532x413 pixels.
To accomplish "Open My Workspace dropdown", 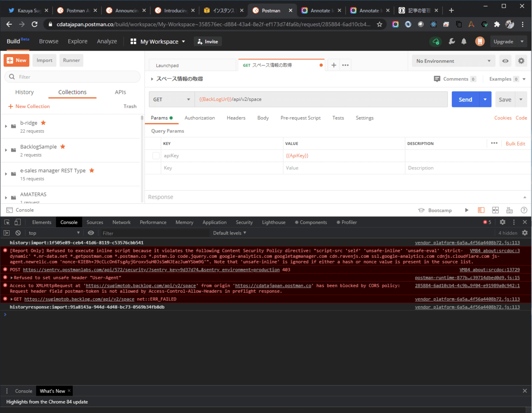I will point(158,41).
